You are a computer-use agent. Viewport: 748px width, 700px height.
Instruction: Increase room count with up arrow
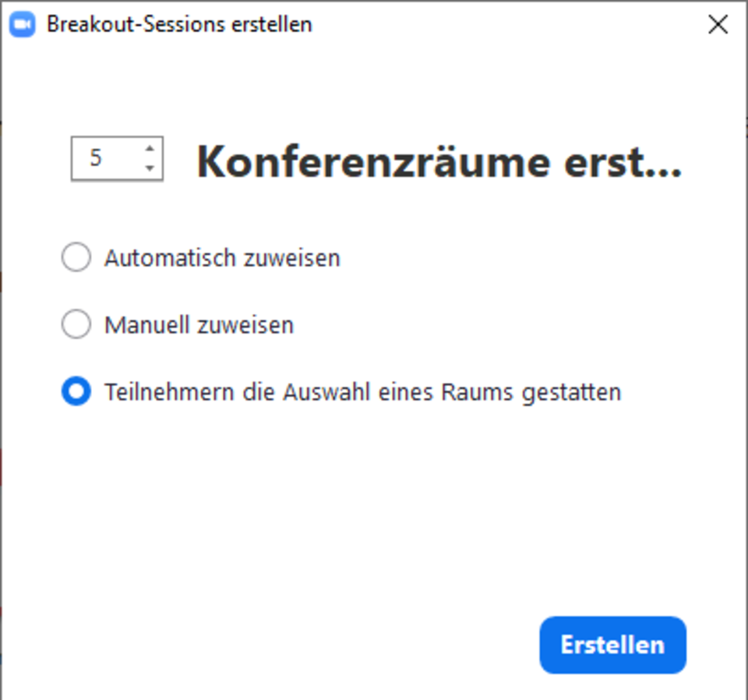pyautogui.click(x=150, y=148)
